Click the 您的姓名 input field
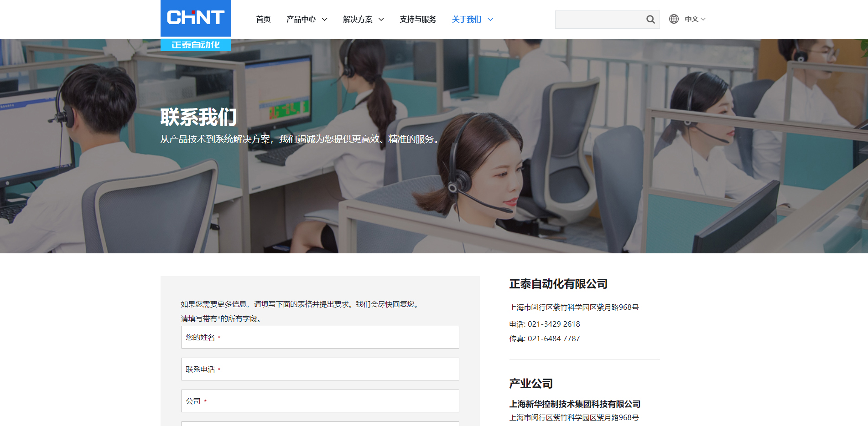This screenshot has height=426, width=868. tap(320, 337)
